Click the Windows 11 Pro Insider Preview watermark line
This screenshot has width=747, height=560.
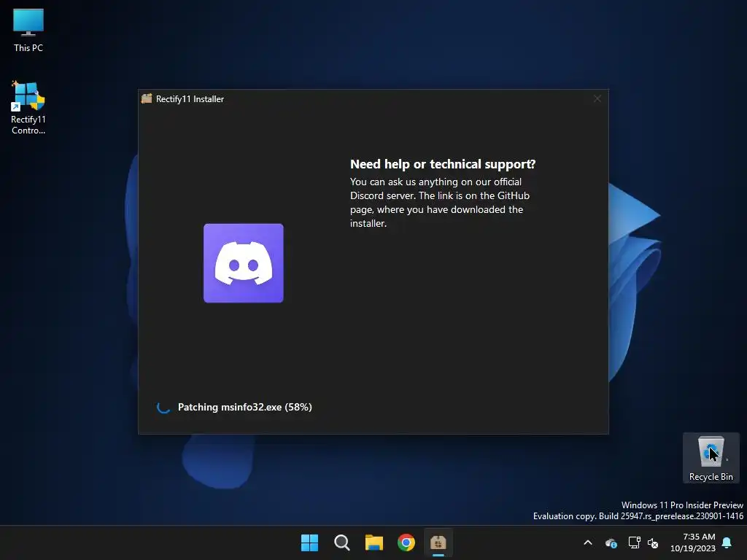tap(682, 505)
